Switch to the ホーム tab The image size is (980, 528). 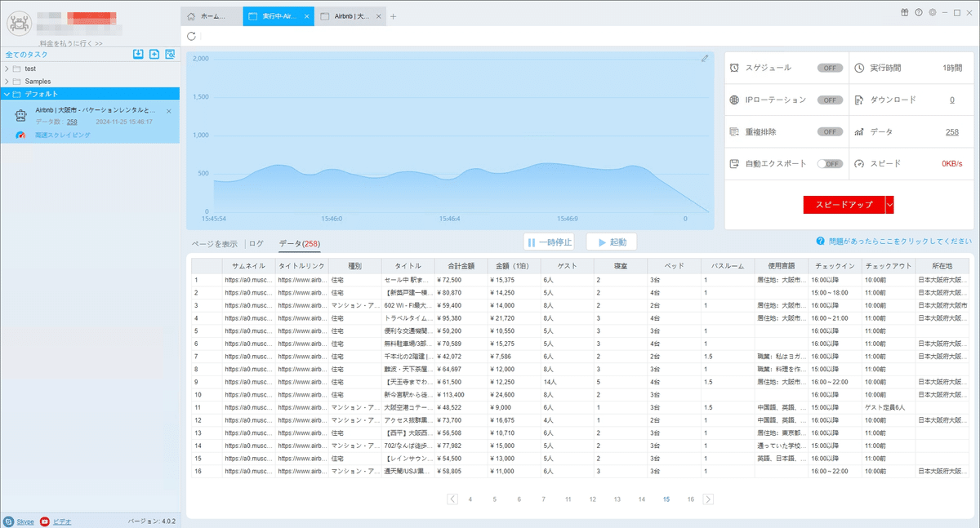click(212, 16)
